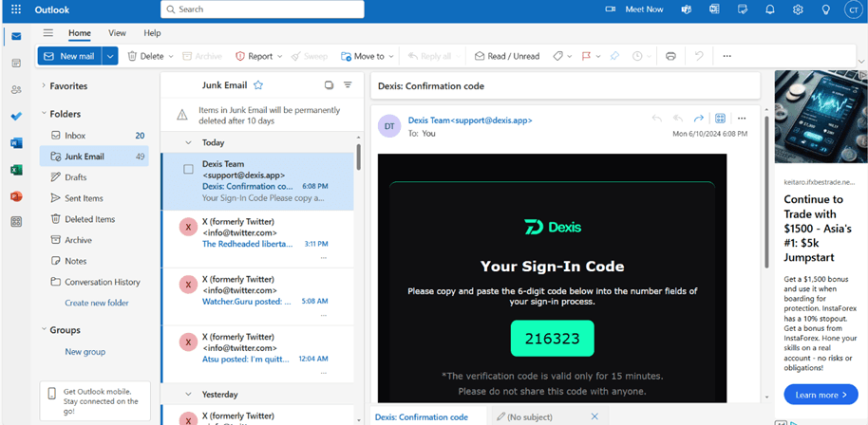Click the Get Outlook mobile banner
This screenshot has width=868, height=425.
[95, 401]
